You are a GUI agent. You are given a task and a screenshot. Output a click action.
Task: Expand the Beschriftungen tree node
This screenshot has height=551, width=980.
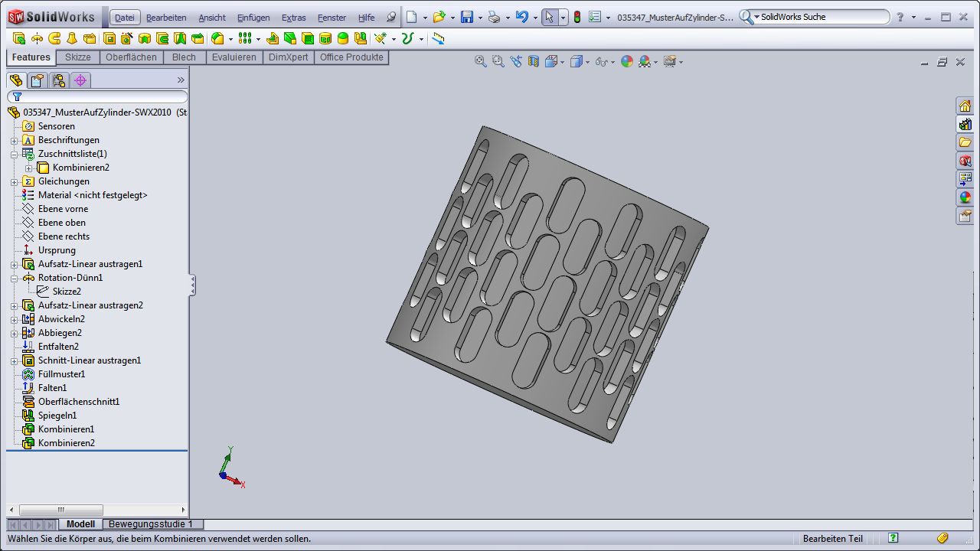point(14,140)
